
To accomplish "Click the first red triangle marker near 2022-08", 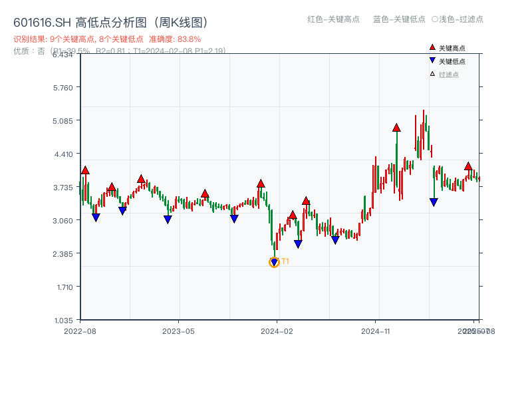I will tap(84, 170).
